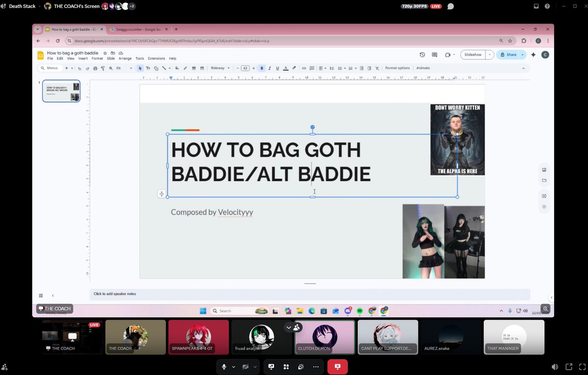This screenshot has width=588, height=375.
Task: Mute the Discord microphone
Action: pos(224,367)
